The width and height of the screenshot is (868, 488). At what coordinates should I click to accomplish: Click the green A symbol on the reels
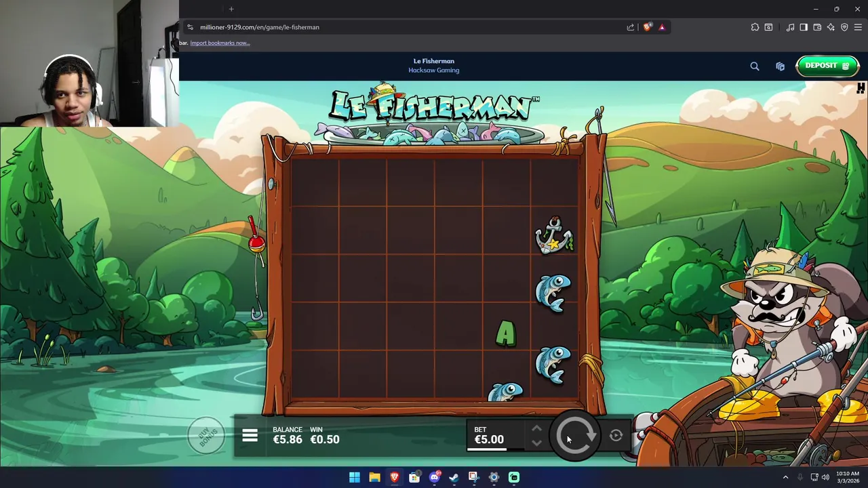[x=506, y=333]
